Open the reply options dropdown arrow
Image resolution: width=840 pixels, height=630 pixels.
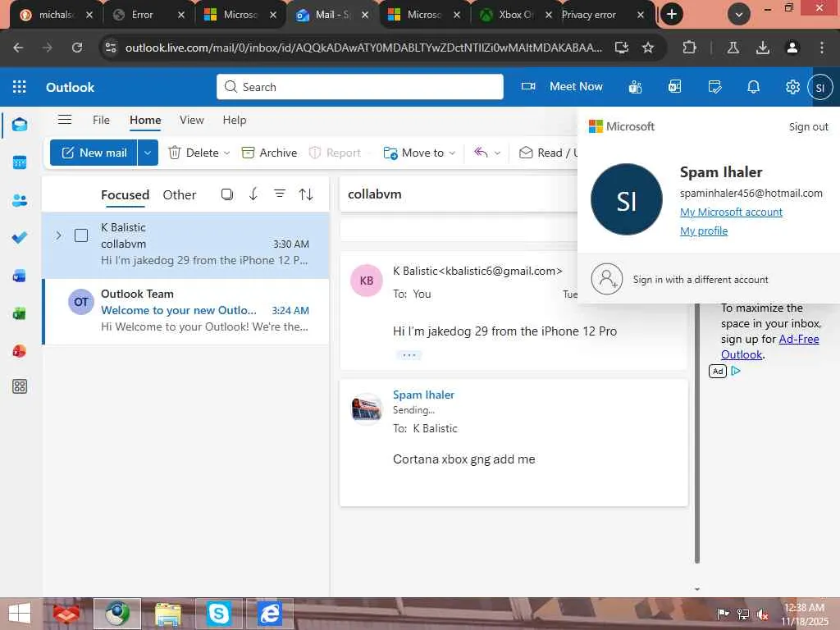point(497,153)
